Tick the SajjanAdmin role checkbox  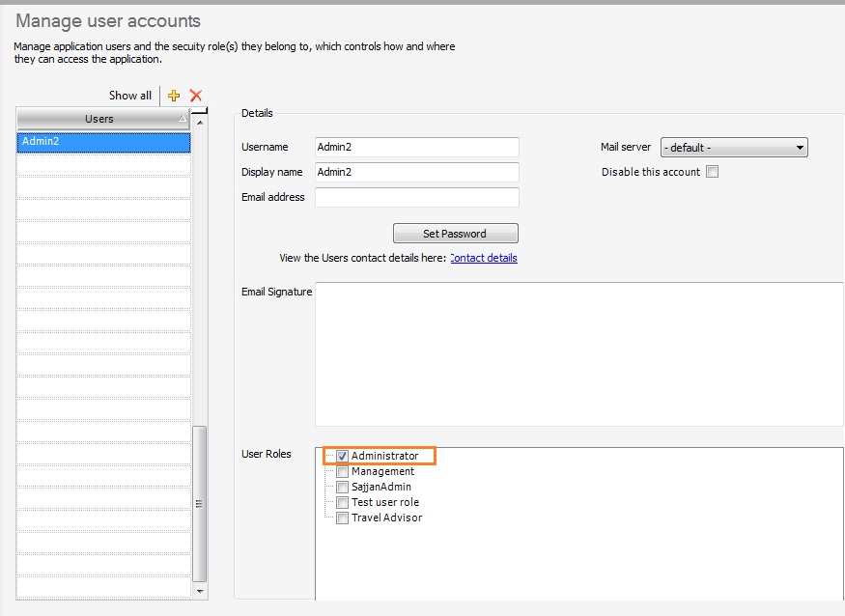pyautogui.click(x=342, y=487)
